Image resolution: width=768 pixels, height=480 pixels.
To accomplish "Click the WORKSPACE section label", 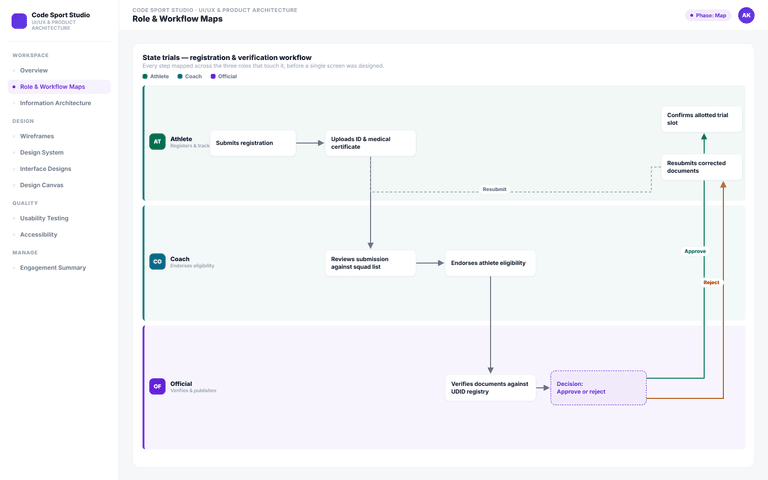I will (30, 55).
